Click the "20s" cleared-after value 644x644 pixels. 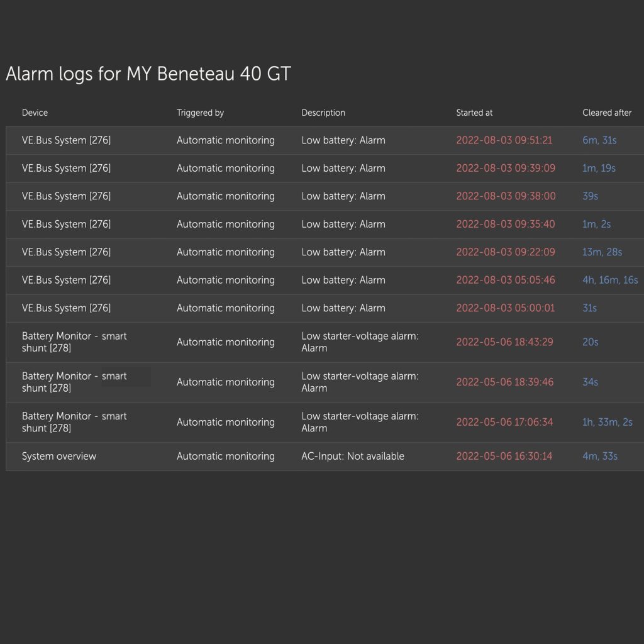click(590, 342)
